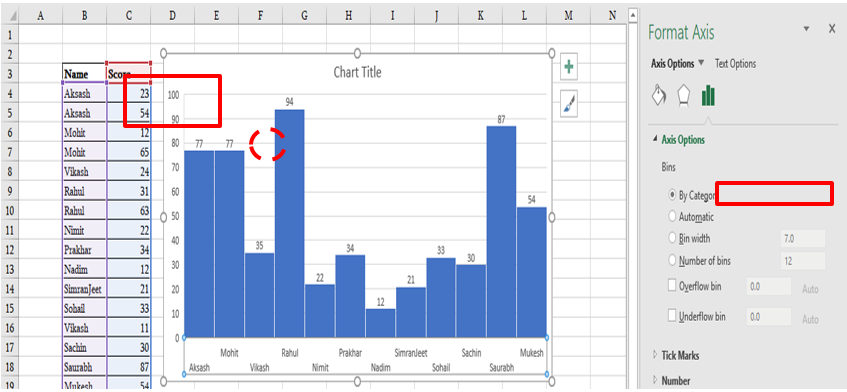
Task: Select the Axis Options bar chart icon
Action: pyautogui.click(x=708, y=96)
